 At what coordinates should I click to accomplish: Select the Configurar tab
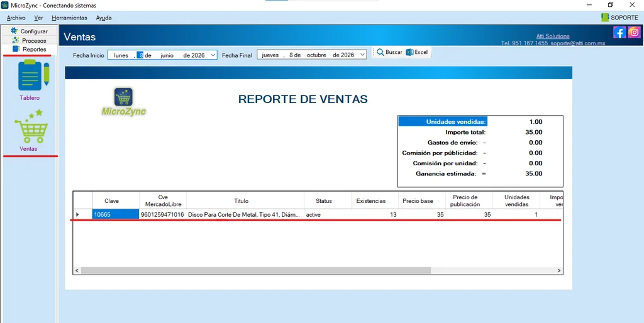point(29,31)
